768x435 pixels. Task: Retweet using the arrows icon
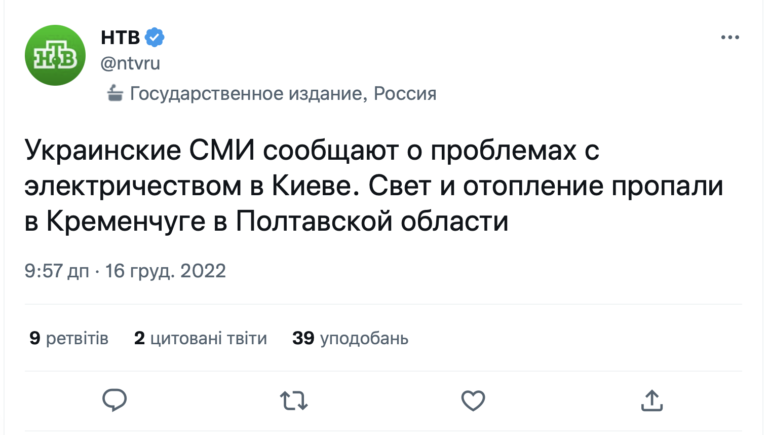coord(294,400)
